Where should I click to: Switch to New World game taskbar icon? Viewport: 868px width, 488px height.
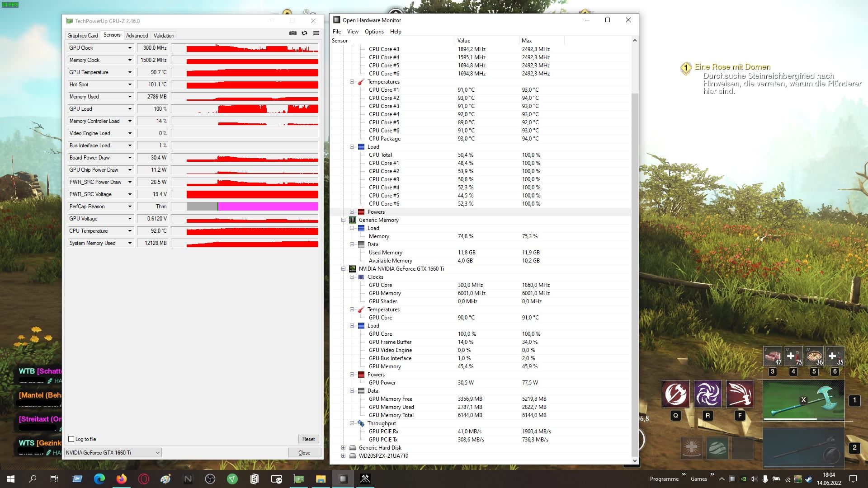[x=365, y=479]
